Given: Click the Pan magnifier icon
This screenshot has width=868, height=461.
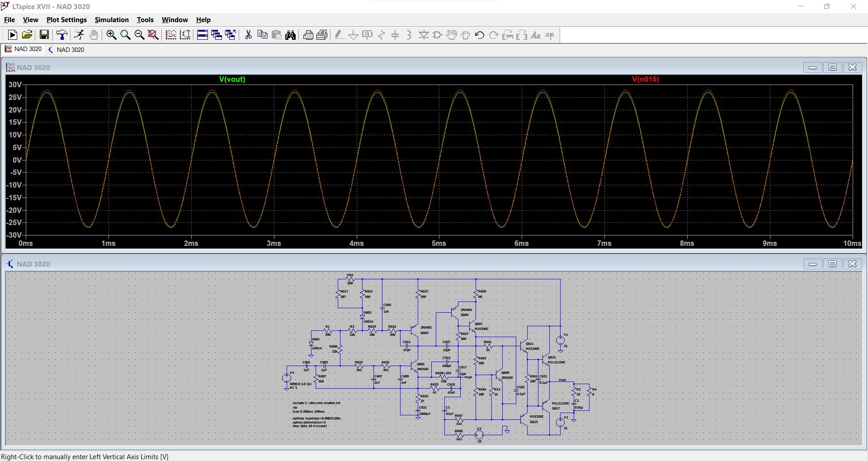Looking at the screenshot, I should pos(126,35).
